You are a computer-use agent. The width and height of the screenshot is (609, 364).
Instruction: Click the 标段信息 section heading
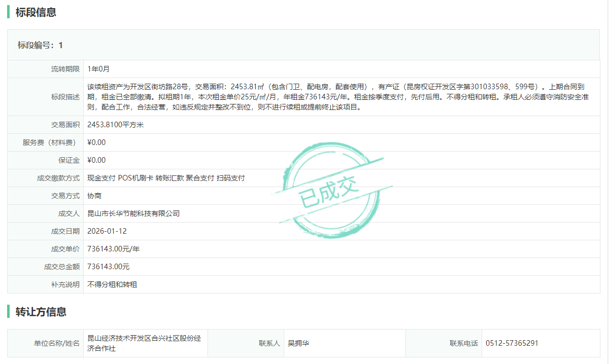pos(36,13)
